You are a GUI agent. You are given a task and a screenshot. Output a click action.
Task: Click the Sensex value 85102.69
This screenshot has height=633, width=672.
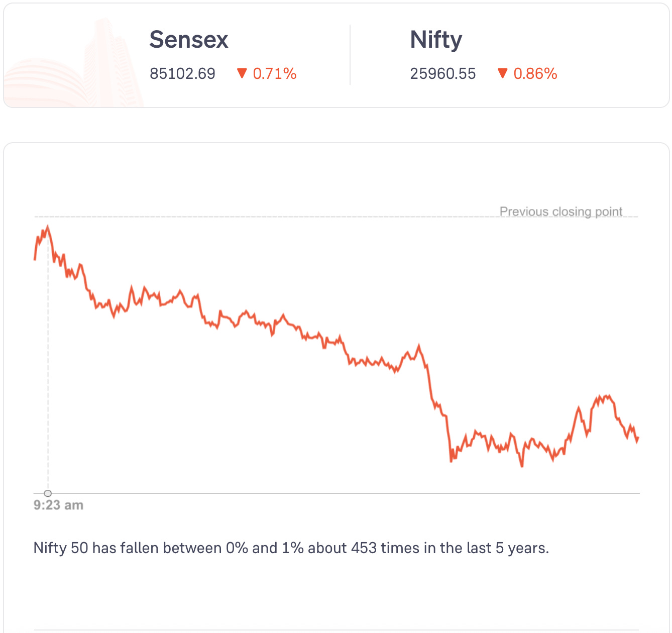point(182,74)
